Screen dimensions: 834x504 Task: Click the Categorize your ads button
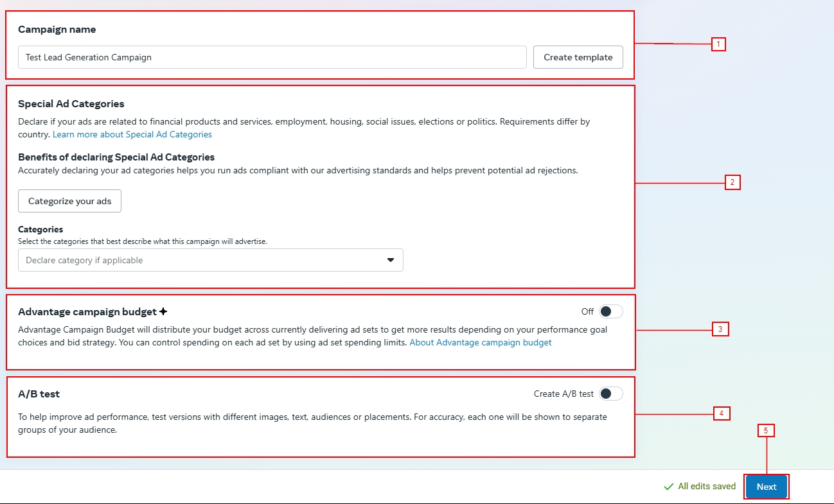point(69,201)
